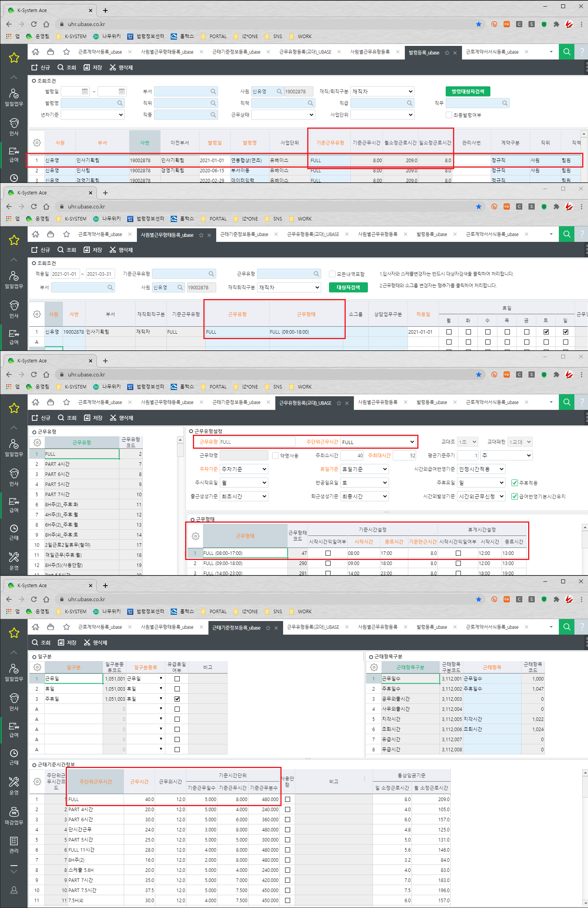Image resolution: width=588 pixels, height=908 pixels.
Task: Click printer icon in 발령등록 window tab bar
Action: tap(51, 52)
